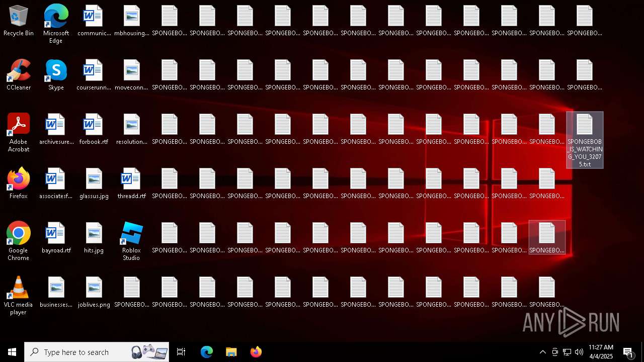Select the Microsoft Edge desktop shortcut
Screen dimensions: 644x362
56,24
